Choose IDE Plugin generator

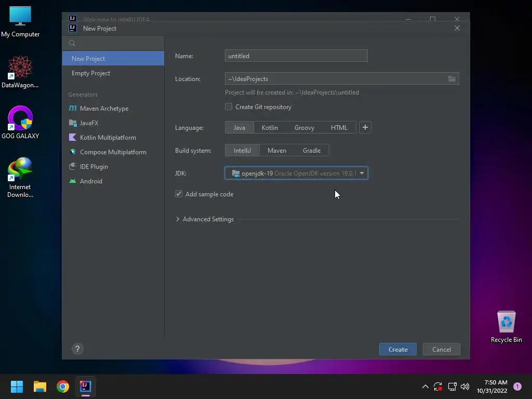(113, 167)
